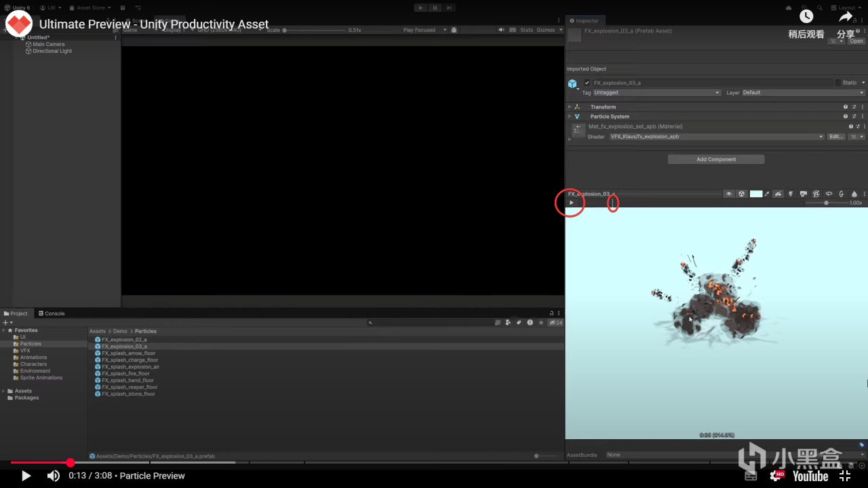
Task: Open the Layer dropdown set to Default
Action: (x=804, y=93)
